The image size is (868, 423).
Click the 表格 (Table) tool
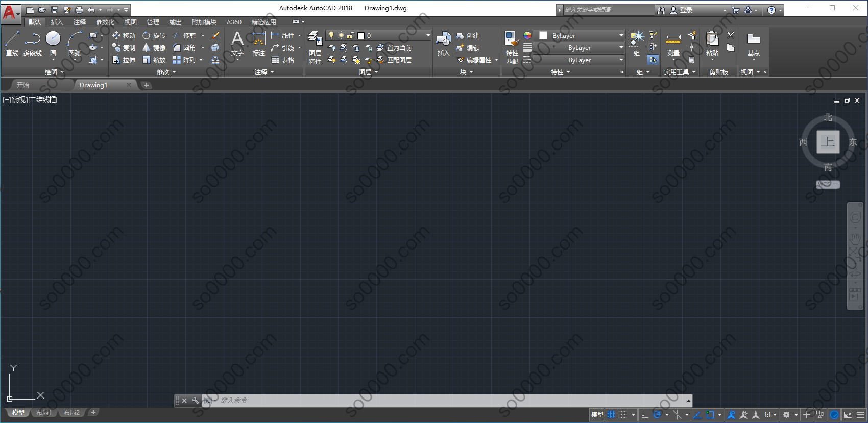click(283, 60)
